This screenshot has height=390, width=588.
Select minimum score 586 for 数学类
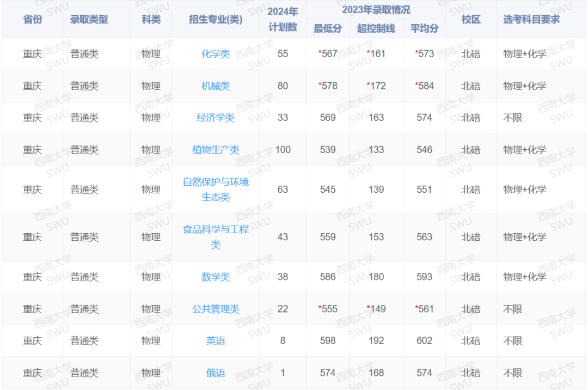coord(328,277)
